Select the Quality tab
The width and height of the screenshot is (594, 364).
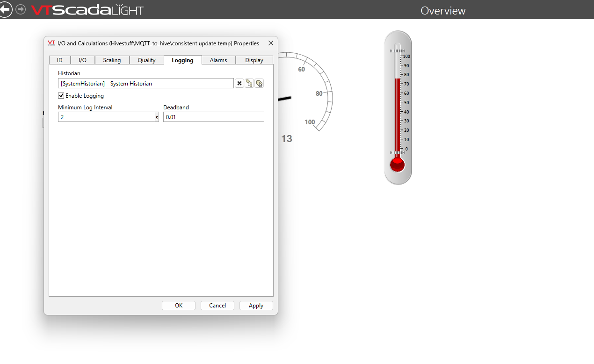pos(146,60)
